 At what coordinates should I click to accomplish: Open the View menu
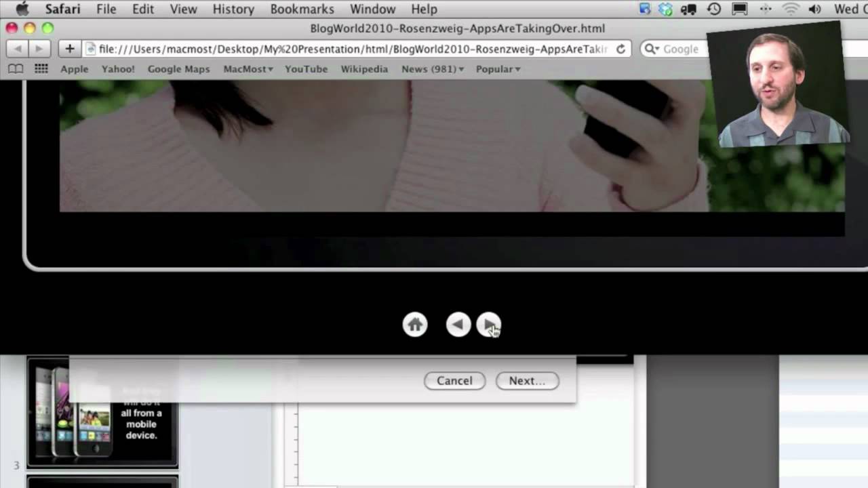183,9
